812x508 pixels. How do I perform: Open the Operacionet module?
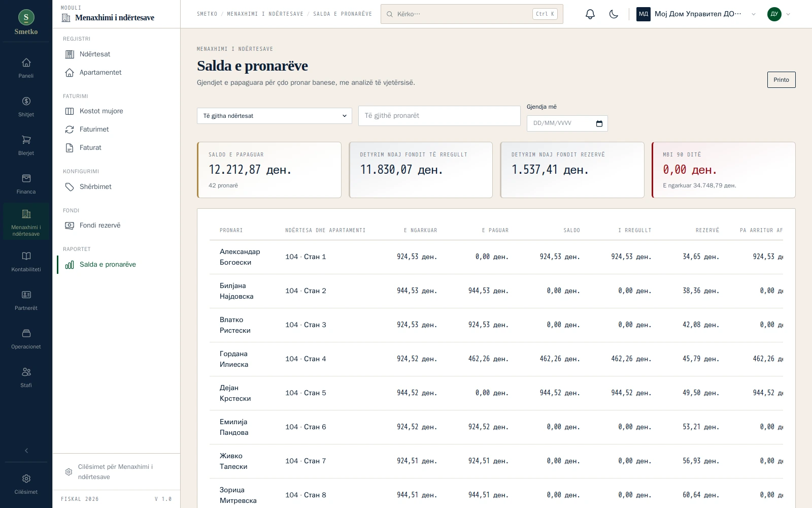click(x=26, y=339)
